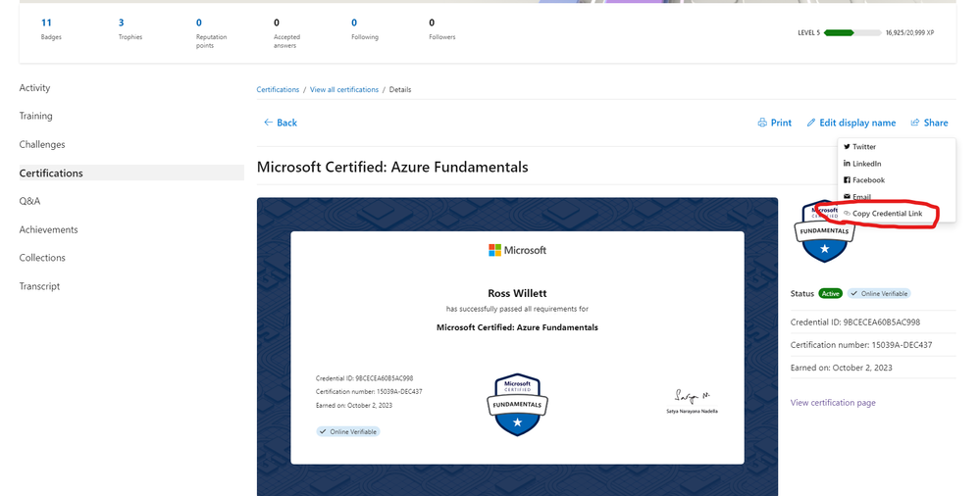The width and height of the screenshot is (980, 496).
Task: Click the Azure Fundamentals badge on the certificate
Action: pos(517,404)
